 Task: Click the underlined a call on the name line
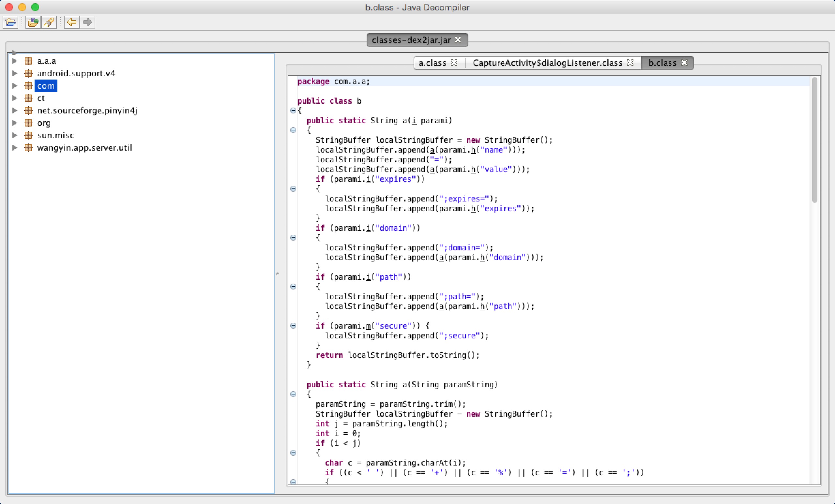click(432, 150)
